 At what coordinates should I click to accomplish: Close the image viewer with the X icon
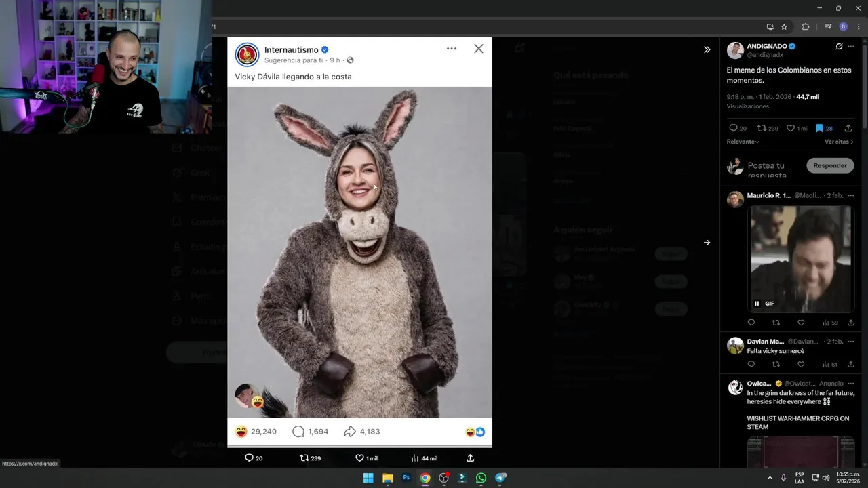(479, 49)
